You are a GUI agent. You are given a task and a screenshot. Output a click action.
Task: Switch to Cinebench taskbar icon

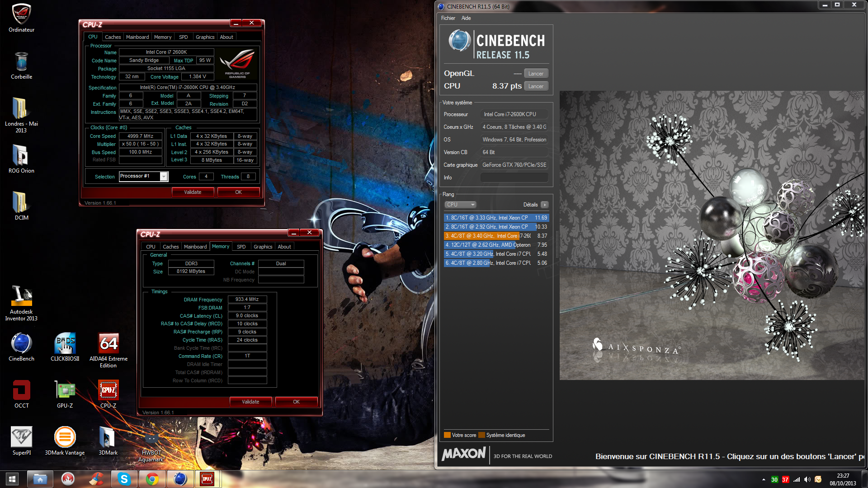click(180, 479)
